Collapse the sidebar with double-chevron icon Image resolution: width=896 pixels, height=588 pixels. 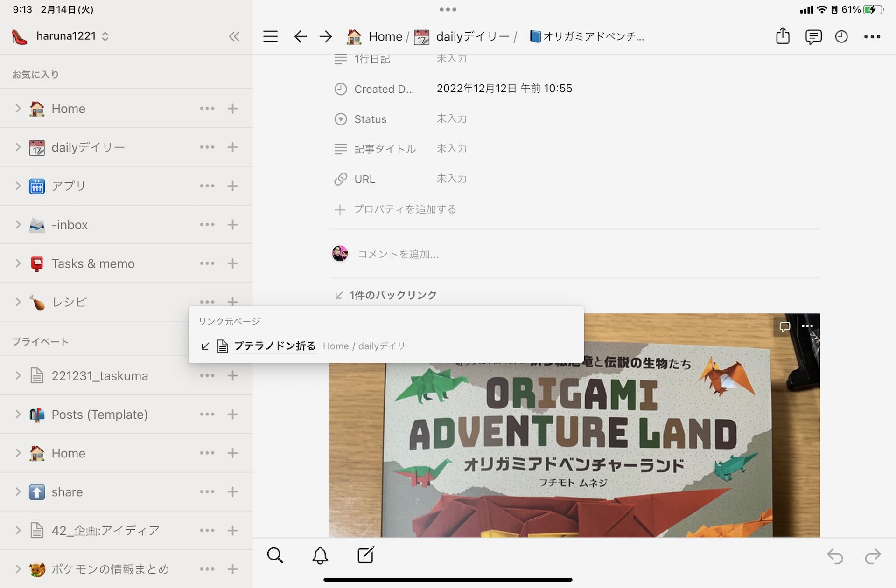(x=234, y=36)
